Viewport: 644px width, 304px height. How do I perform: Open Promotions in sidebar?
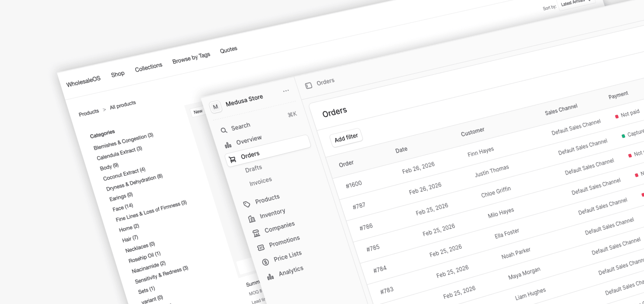coord(284,241)
